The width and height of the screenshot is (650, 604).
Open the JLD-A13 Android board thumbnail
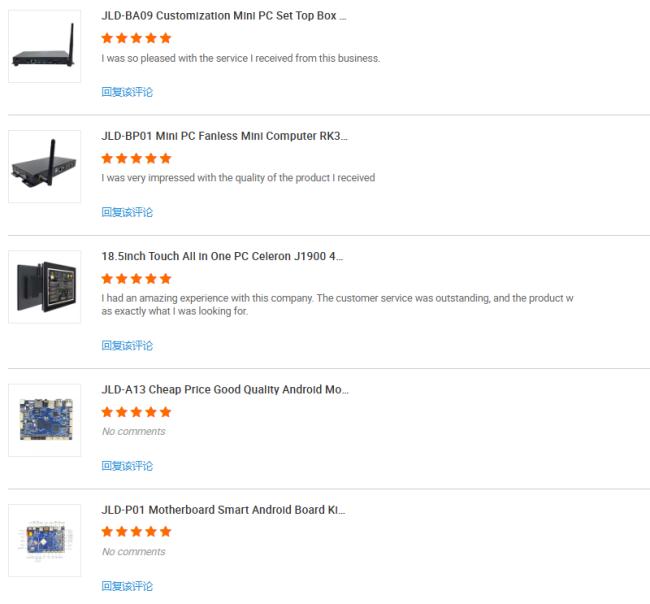[x=45, y=420]
